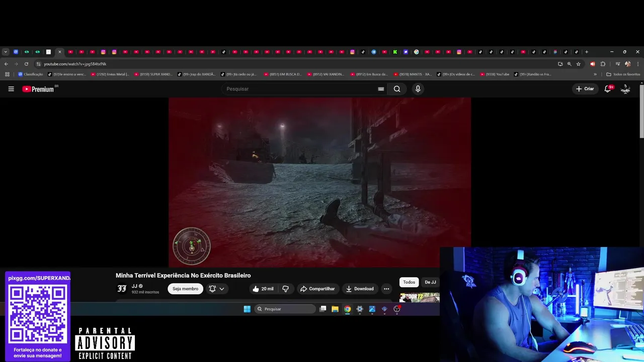The width and height of the screenshot is (644, 362).
Task: Open JJ channel avatar
Action: [x=122, y=289]
